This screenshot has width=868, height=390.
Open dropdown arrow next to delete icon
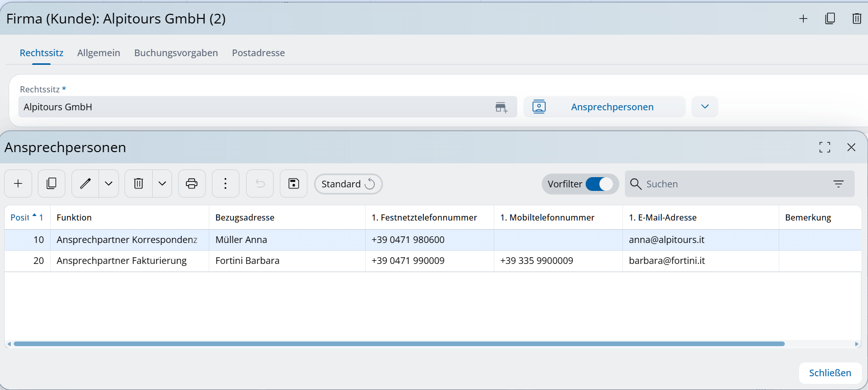click(162, 184)
